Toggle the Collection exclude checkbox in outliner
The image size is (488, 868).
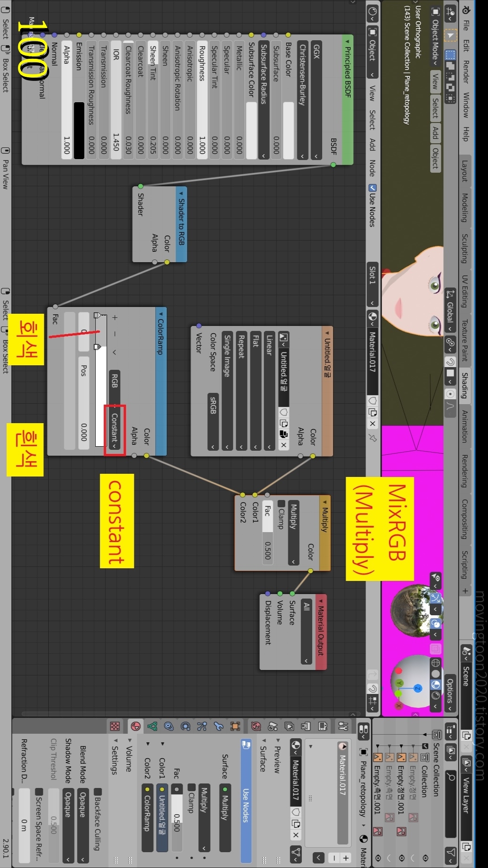tap(425, 746)
